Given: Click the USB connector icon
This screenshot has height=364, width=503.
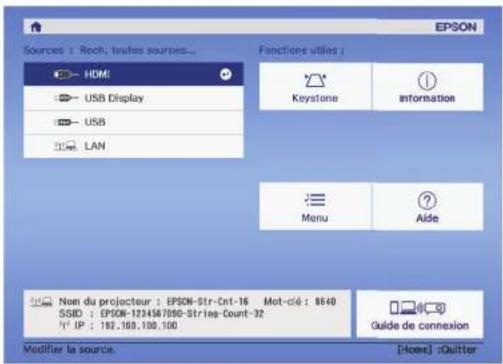Looking at the screenshot, I should [x=66, y=122].
